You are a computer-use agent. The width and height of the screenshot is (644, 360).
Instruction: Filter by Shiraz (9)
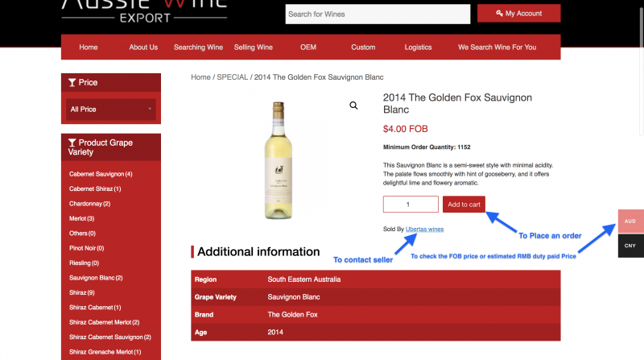[x=82, y=292]
